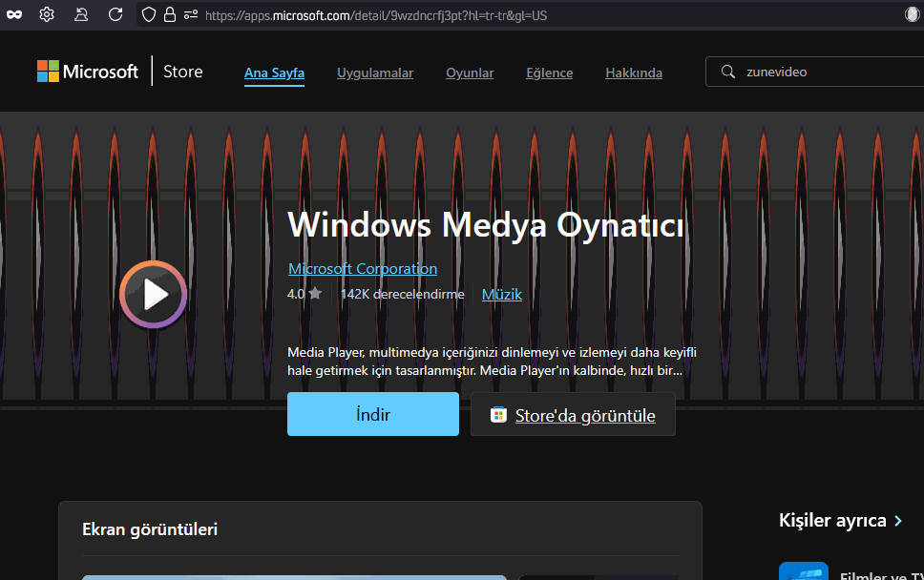
Task: Click the padlock site security icon
Action: 170,14
